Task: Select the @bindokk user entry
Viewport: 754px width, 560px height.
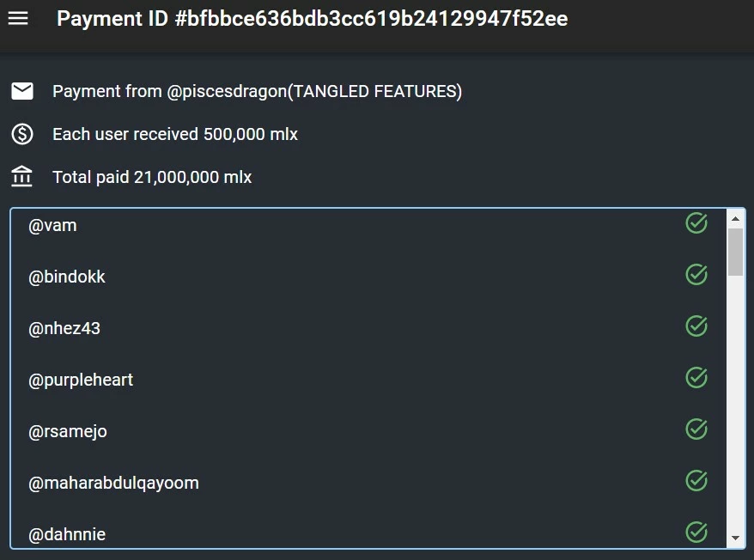Action: [368, 277]
